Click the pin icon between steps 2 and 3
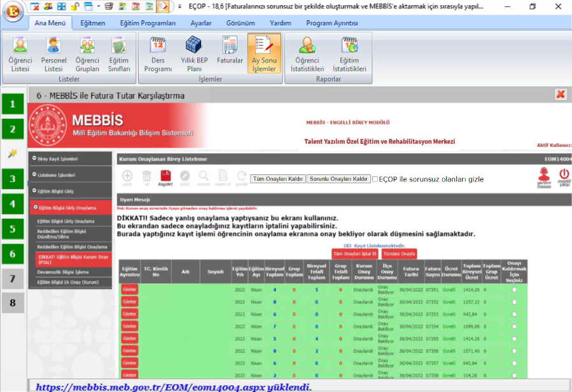 [x=12, y=153]
